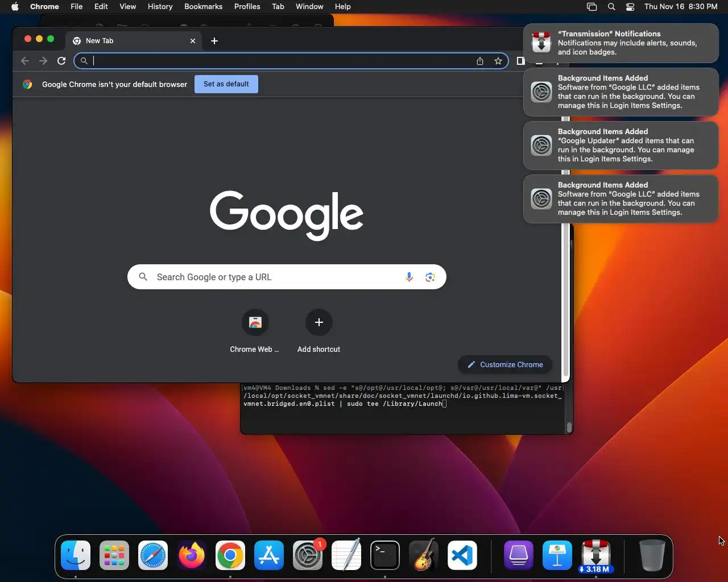
Task: Open Trash from the Dock
Action: pos(652,555)
